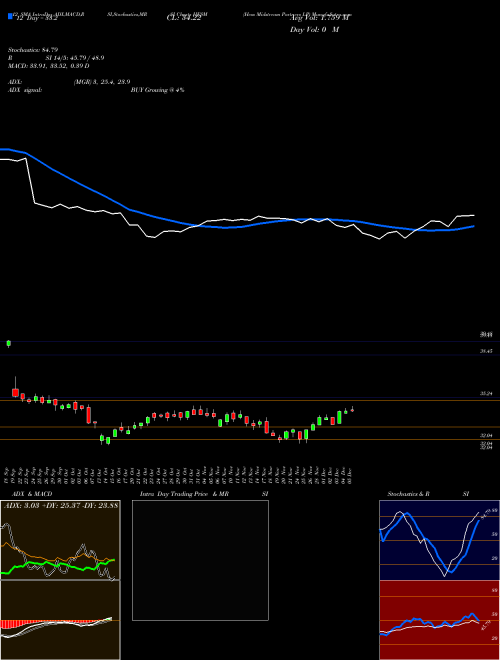
Task: Click the 'BUY Growing @ 4%' signal text
Action: coord(157,90)
